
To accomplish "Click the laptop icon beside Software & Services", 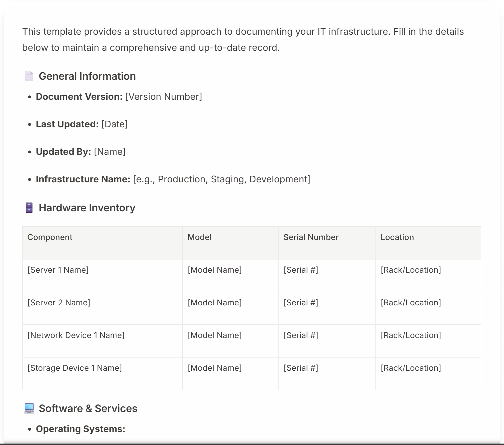I will [x=29, y=408].
